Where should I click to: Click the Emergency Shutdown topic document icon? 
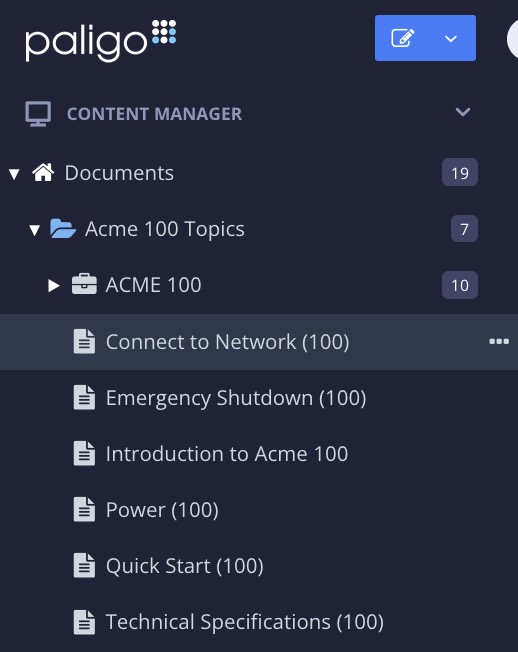point(84,398)
